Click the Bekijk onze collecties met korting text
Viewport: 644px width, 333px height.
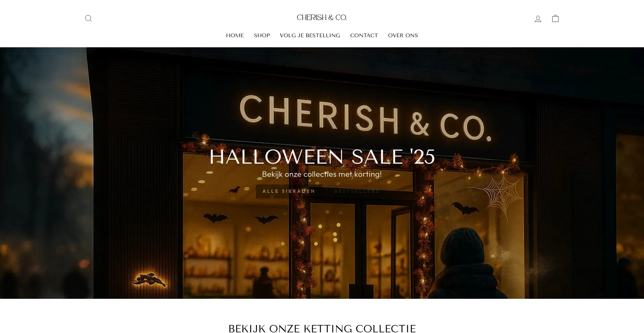coord(322,174)
